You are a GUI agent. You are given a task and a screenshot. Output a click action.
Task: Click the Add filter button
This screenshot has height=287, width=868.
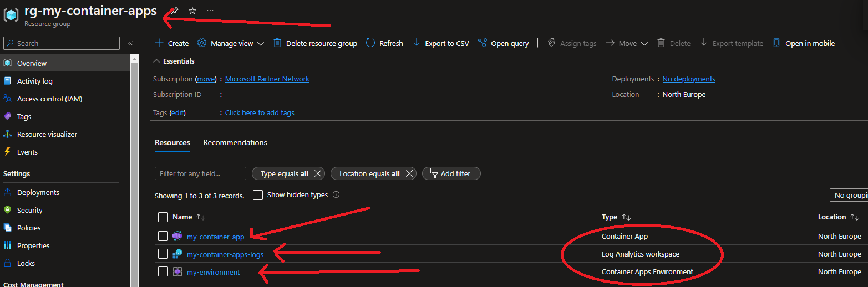[451, 173]
